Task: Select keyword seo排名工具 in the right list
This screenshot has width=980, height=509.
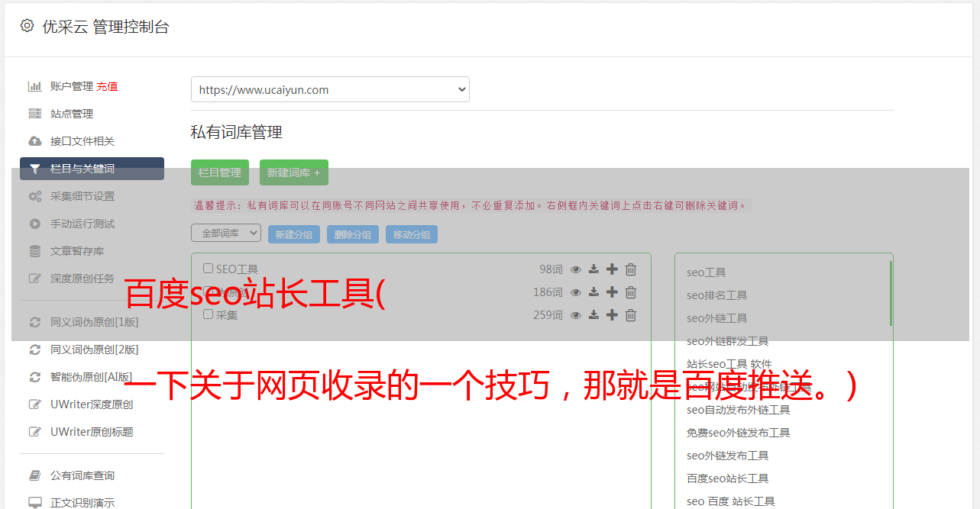Action: click(717, 295)
